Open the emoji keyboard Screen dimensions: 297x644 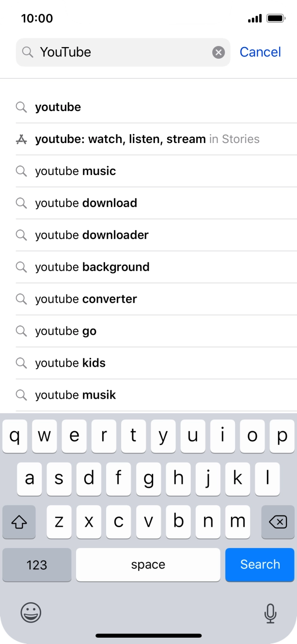click(x=30, y=613)
